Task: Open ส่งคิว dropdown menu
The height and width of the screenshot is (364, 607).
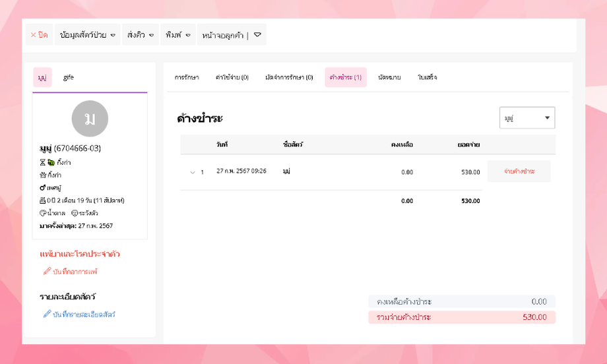Action: coord(140,35)
